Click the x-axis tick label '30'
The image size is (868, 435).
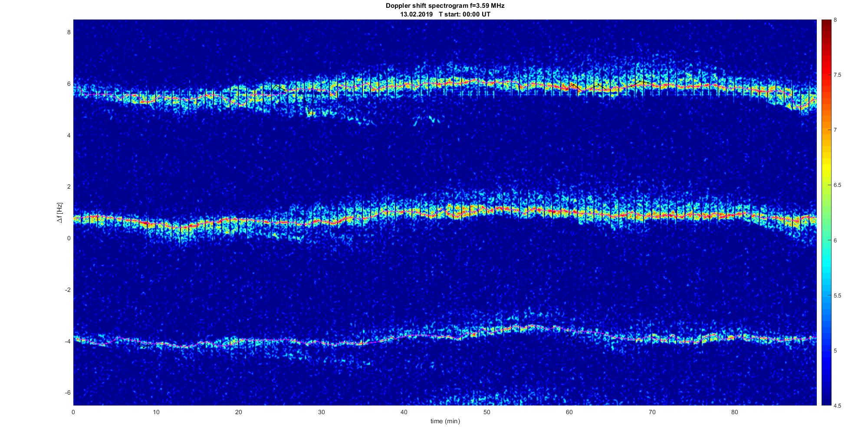321,412
